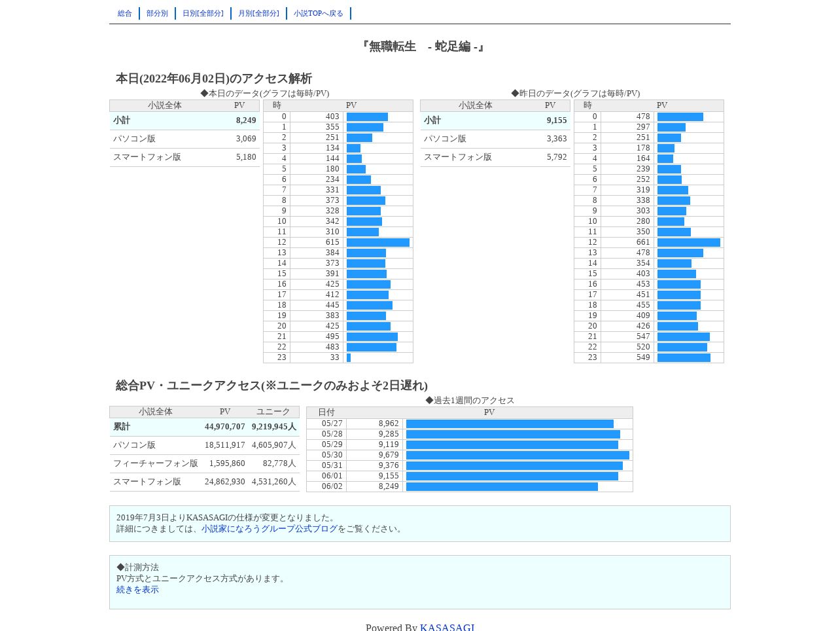This screenshot has width=840, height=631.
Task: Click the ユニーク column header
Action: 273,412
